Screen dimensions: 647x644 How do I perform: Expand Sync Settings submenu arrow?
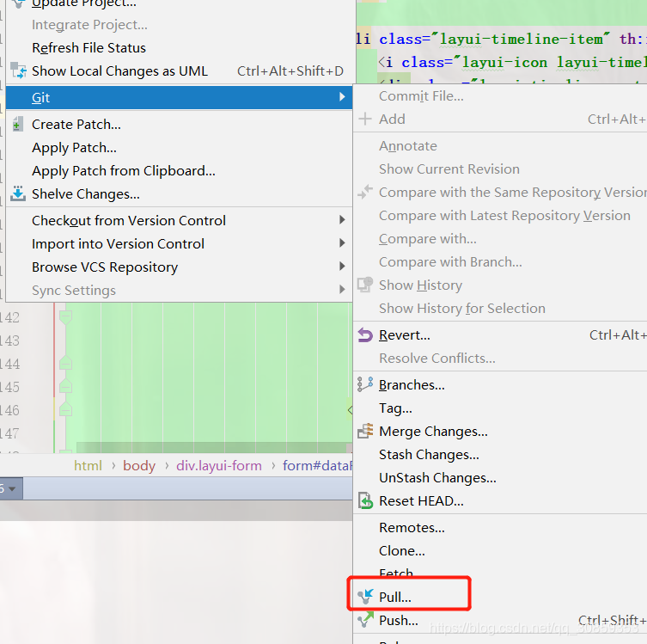click(x=342, y=289)
